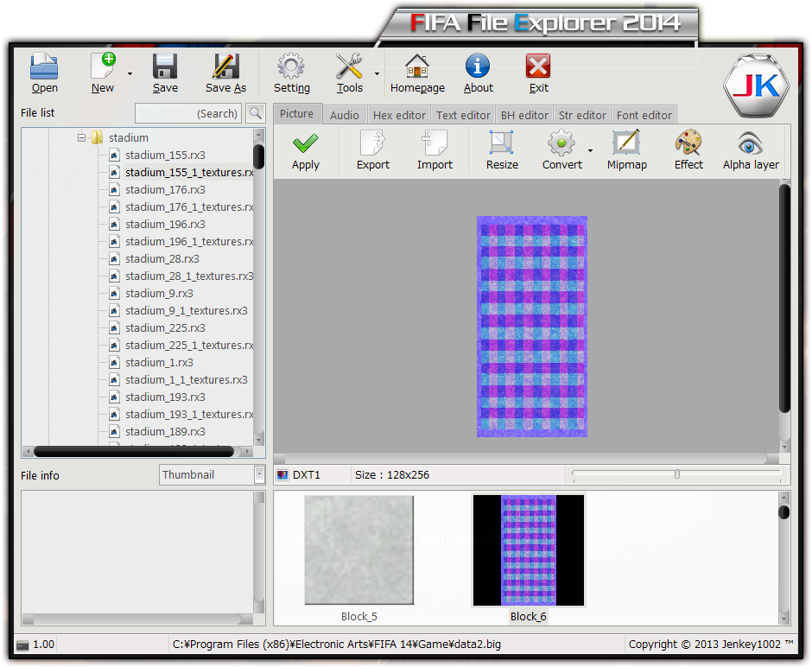Click the data2.big file path text

(x=337, y=645)
